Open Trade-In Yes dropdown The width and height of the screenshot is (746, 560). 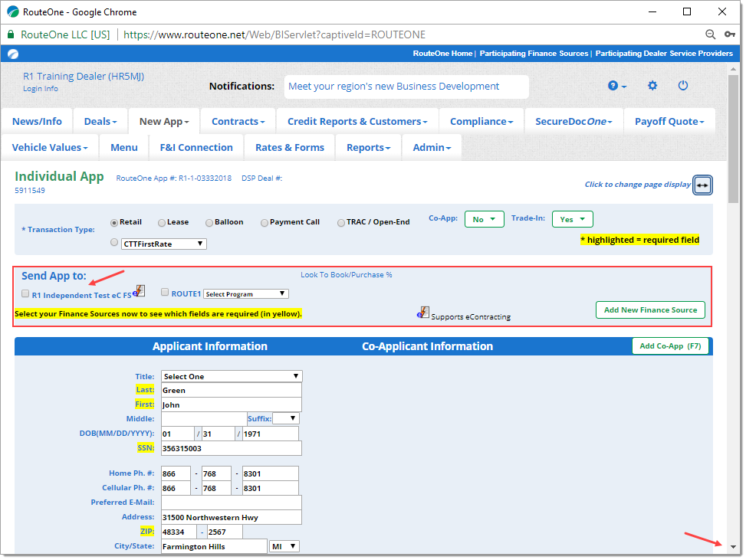(572, 219)
